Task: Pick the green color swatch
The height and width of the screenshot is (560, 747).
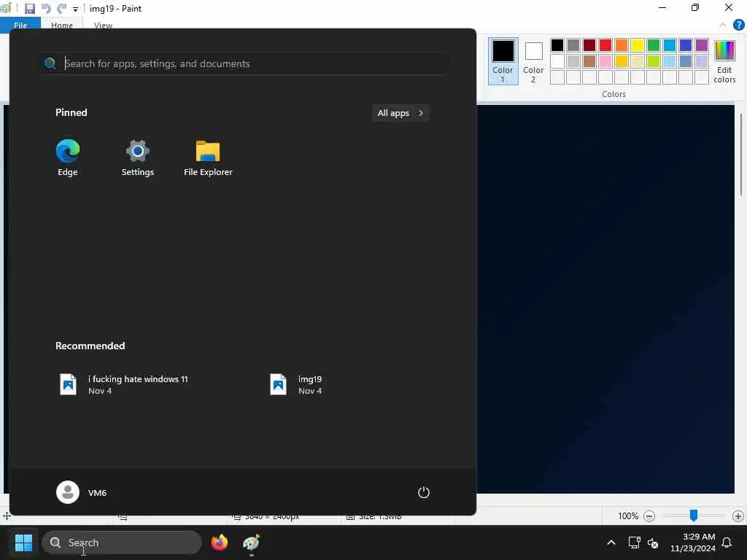Action: (653, 44)
